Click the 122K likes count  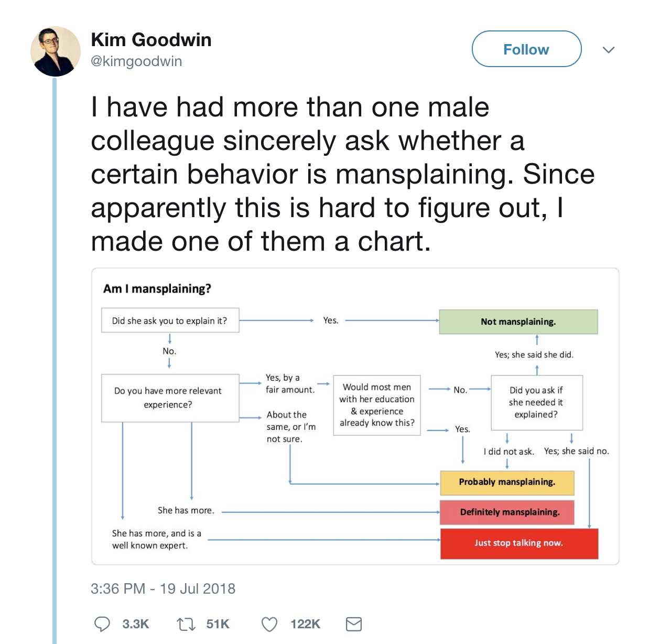click(x=305, y=624)
